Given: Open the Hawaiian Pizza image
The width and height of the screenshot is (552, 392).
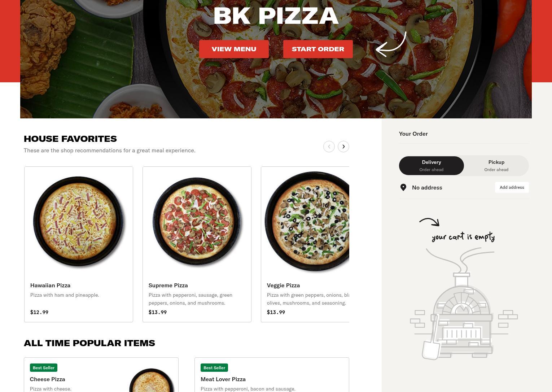Looking at the screenshot, I should click(79, 221).
